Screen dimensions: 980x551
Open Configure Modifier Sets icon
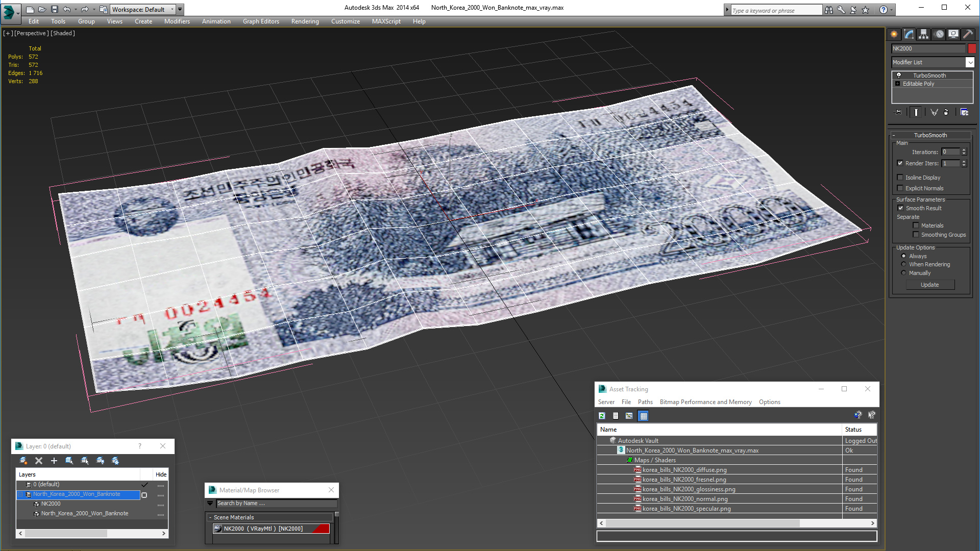(x=964, y=112)
